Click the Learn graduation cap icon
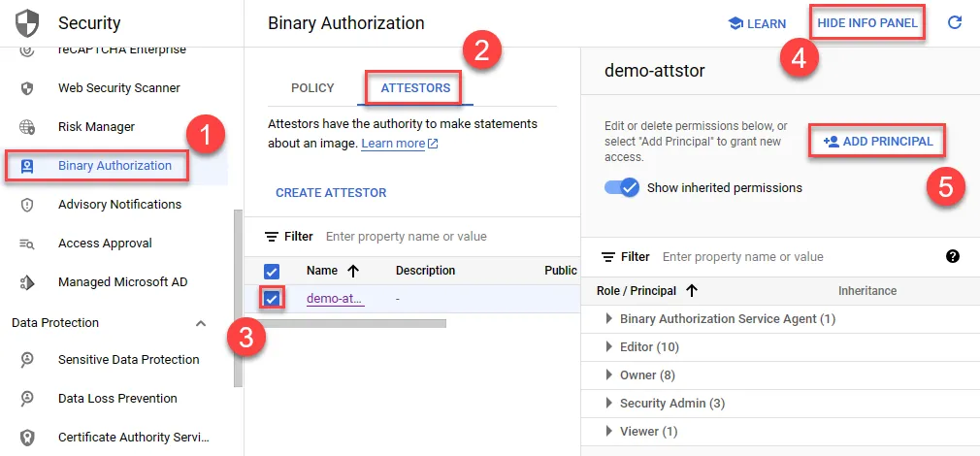 click(x=735, y=23)
